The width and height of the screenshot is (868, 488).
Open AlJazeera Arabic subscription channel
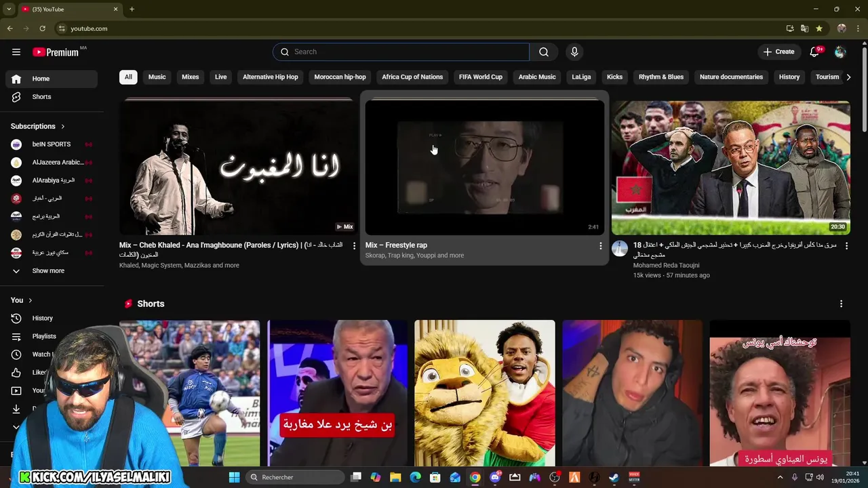click(51, 163)
